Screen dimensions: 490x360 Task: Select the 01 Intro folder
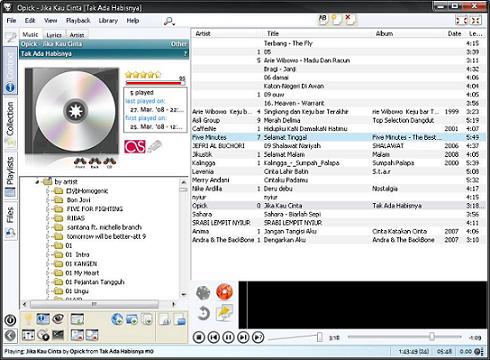[x=77, y=255]
